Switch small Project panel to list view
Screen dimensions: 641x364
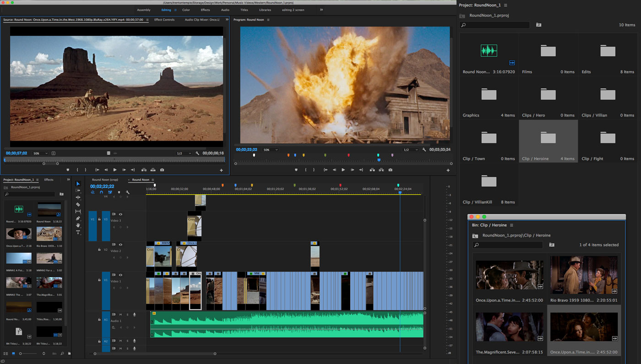[5, 353]
